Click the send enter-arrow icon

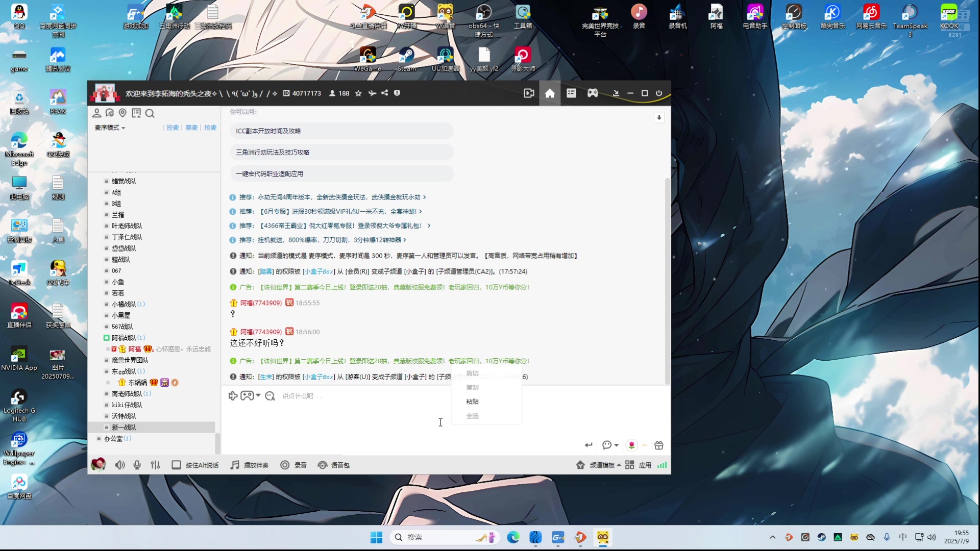[x=589, y=445]
